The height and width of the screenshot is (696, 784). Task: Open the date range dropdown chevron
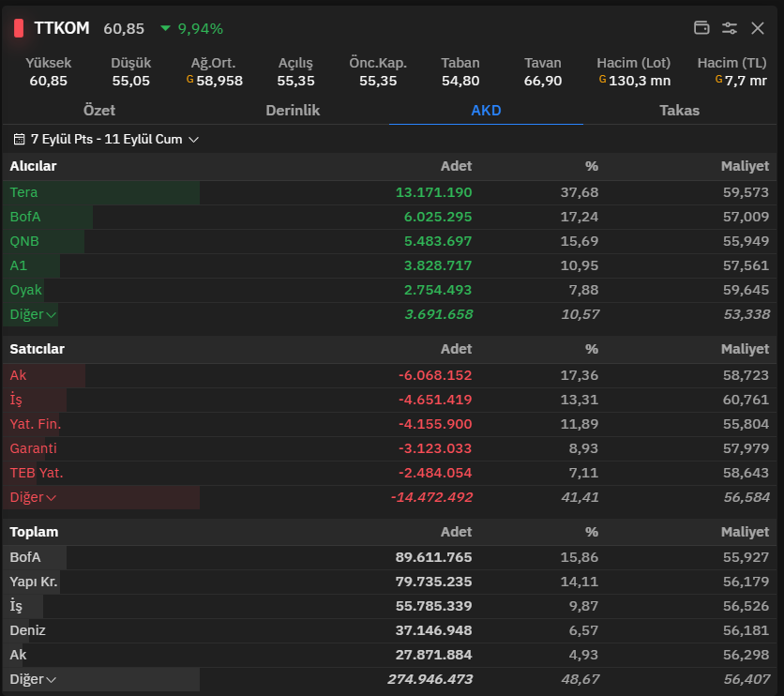[194, 140]
